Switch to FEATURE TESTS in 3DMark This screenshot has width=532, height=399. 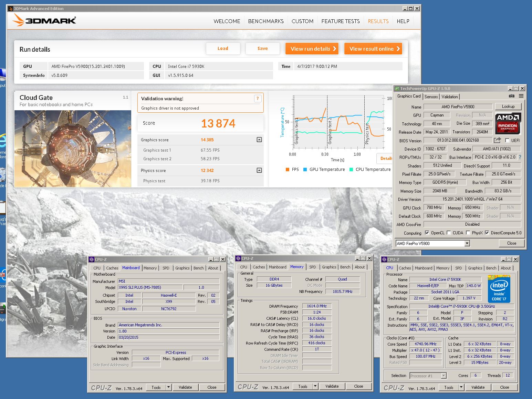[x=341, y=21]
